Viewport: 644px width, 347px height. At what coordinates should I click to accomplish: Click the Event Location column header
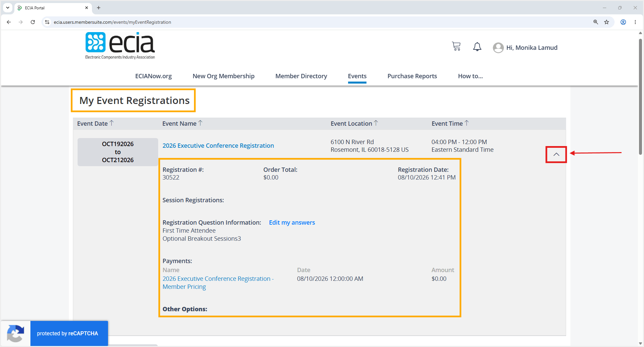(x=351, y=124)
